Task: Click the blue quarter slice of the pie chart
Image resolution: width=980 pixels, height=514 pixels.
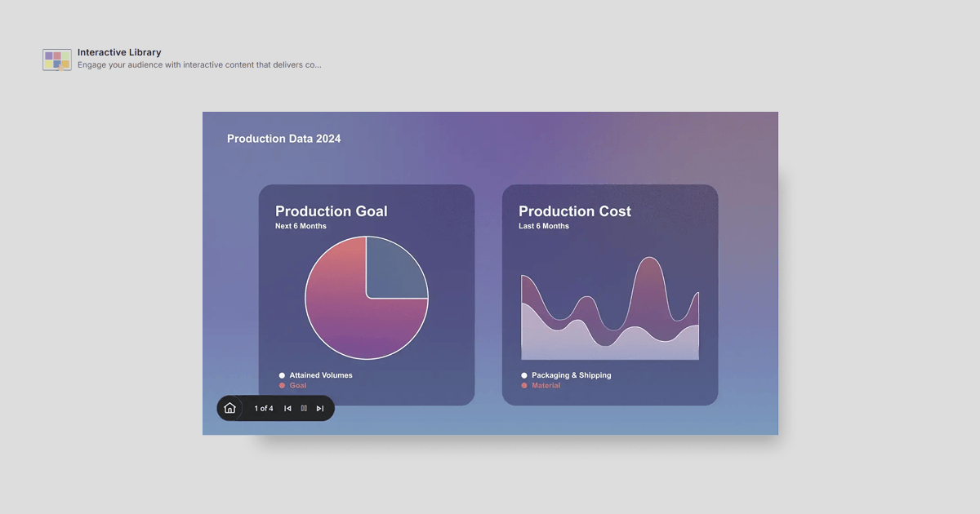Action: coord(394,269)
